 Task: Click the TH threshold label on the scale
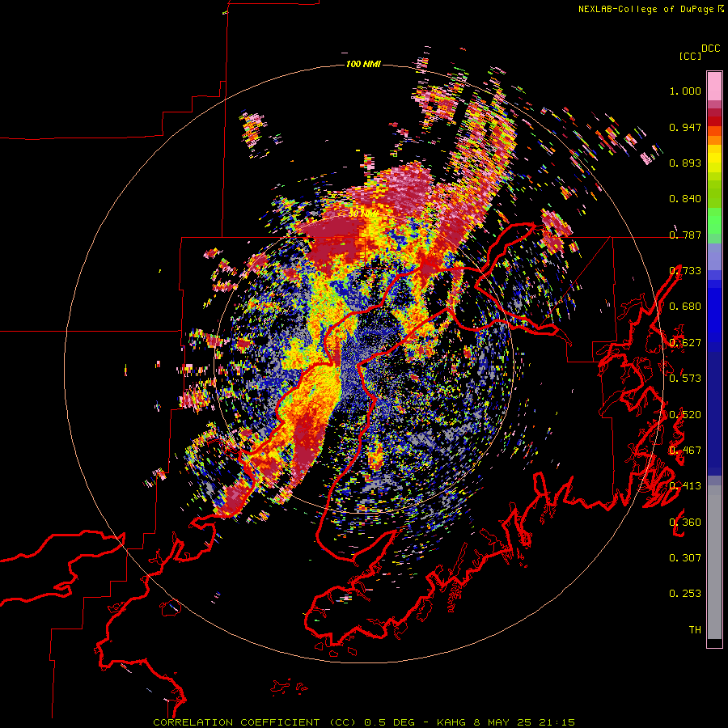tap(695, 630)
